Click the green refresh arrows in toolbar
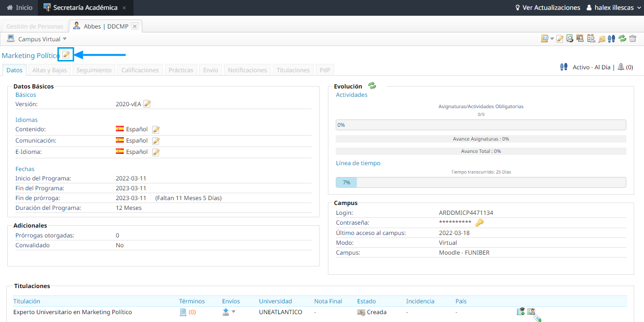The height and width of the screenshot is (322, 644). pyautogui.click(x=622, y=39)
